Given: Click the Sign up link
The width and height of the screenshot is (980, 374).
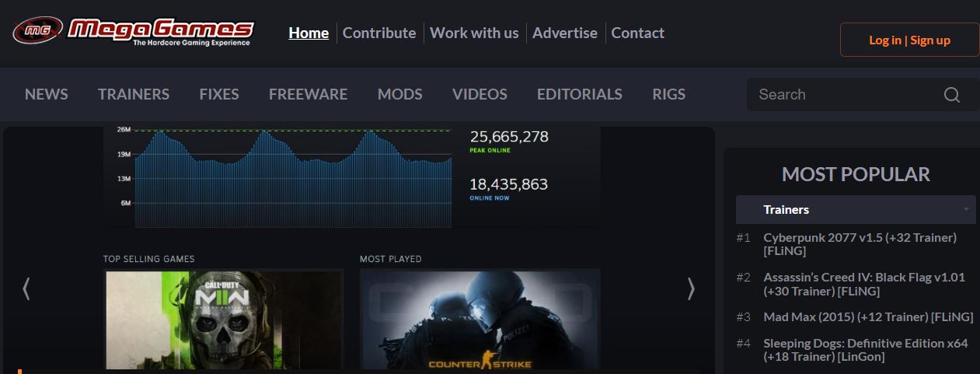Looking at the screenshot, I should [930, 40].
